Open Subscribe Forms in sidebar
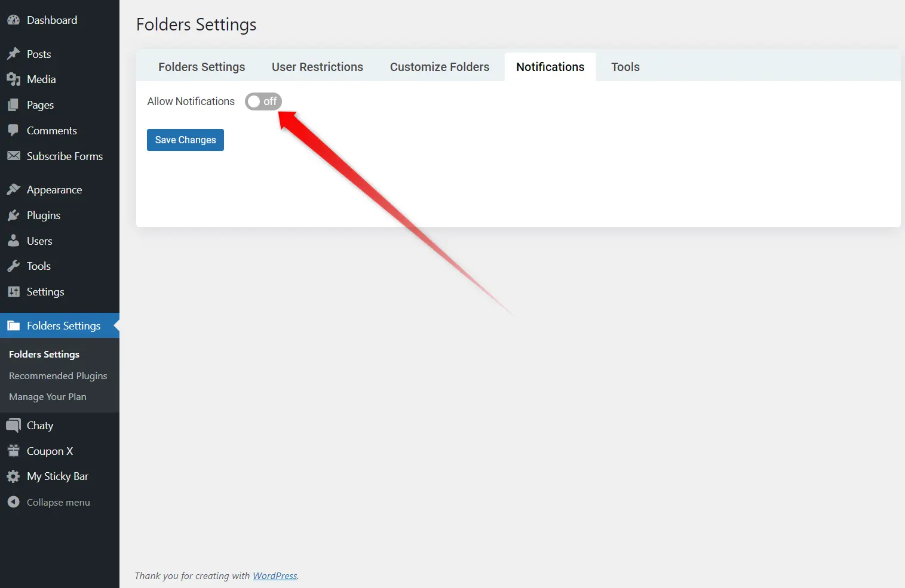 [x=65, y=156]
